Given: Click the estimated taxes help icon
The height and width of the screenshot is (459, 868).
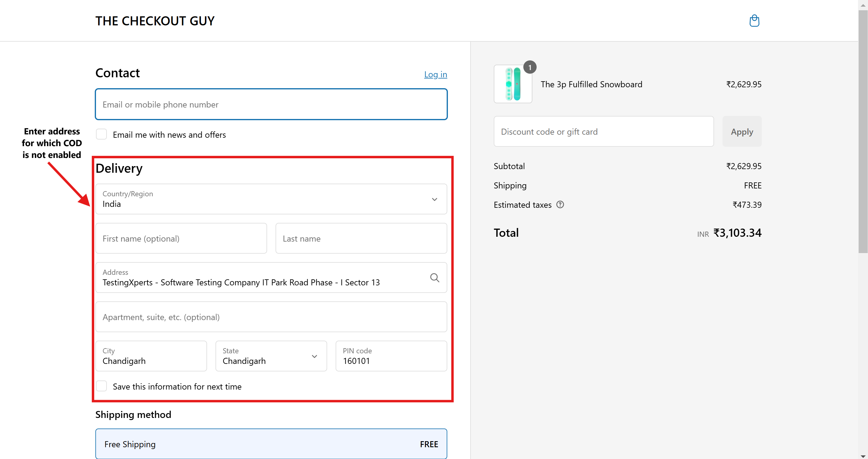Looking at the screenshot, I should pos(560,204).
